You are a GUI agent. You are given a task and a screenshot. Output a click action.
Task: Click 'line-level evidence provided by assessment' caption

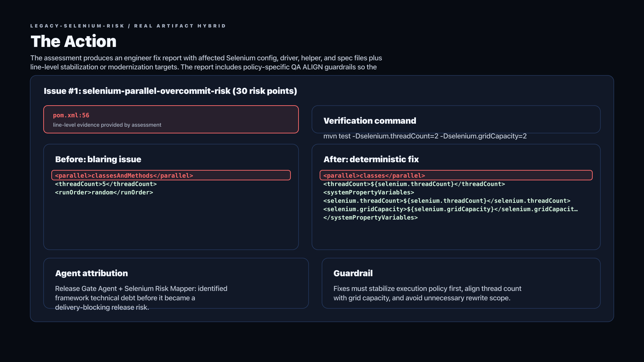point(107,125)
